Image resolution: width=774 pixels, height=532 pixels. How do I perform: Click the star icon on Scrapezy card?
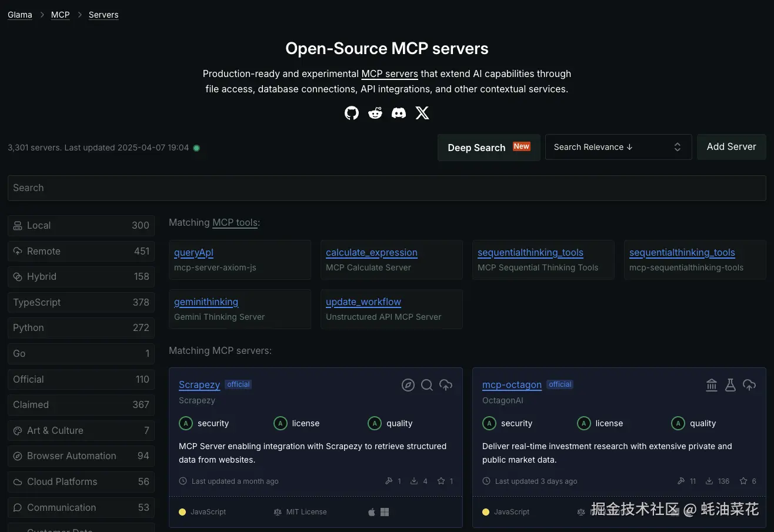pos(441,481)
